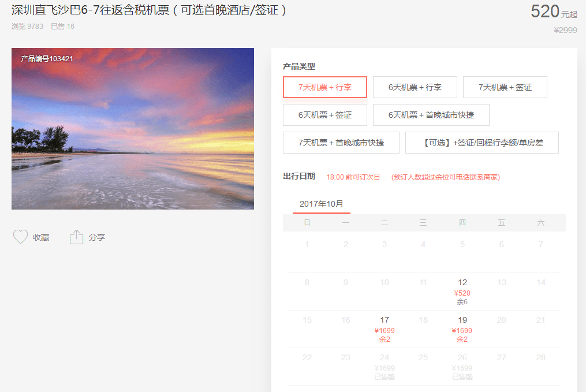Click sold-out date October 26
586x392 pixels.
coord(462,367)
